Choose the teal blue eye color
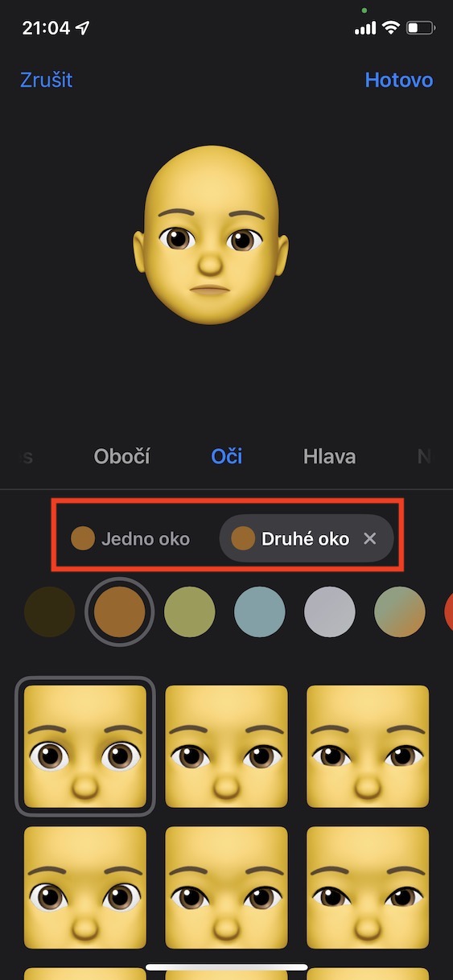Viewport: 453px width, 980px height. coord(260,612)
